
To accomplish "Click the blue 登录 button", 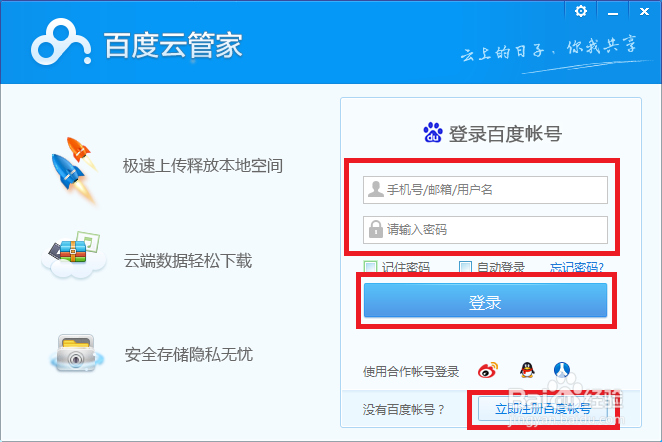I will click(485, 300).
